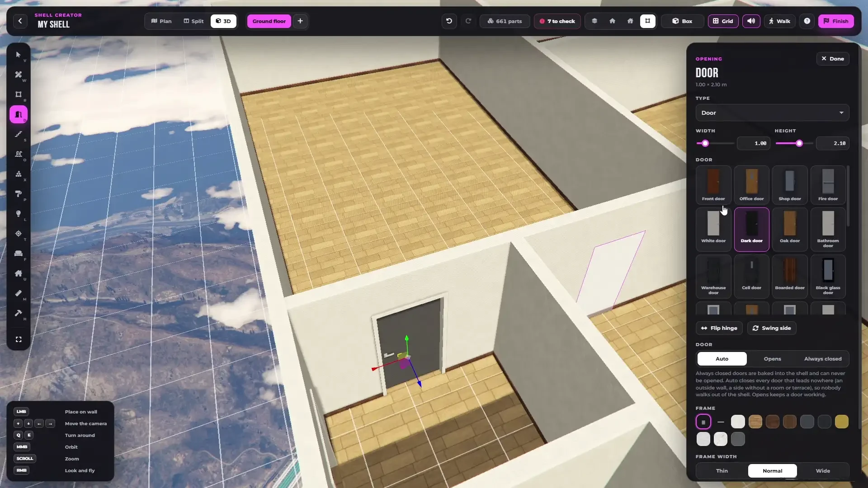Click the Flip hinge button
The image size is (868, 488).
719,328
